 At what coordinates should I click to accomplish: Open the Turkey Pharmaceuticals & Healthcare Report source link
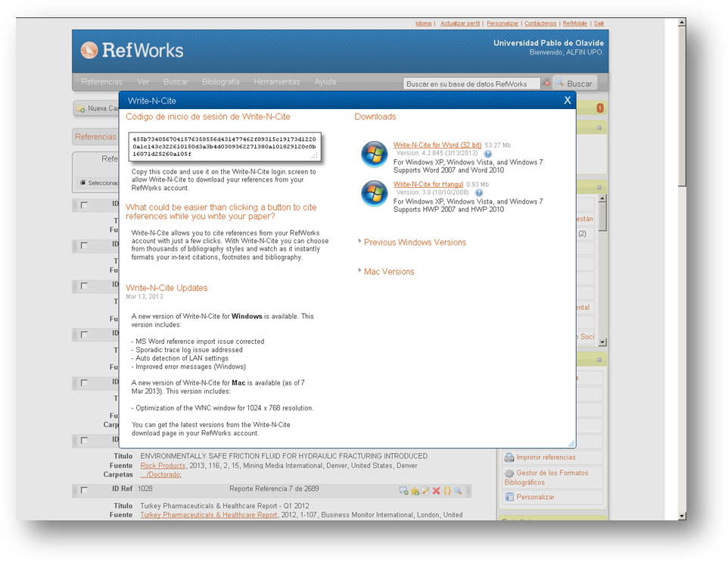point(208,515)
